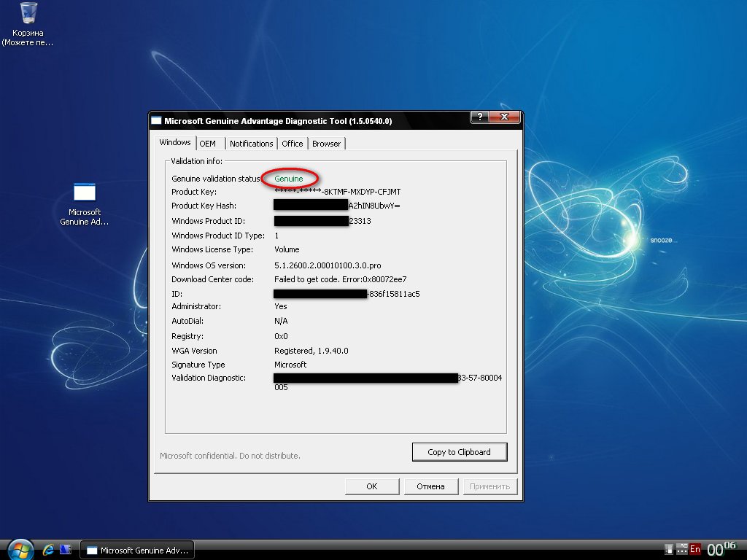Screen dimensions: 747x560
Task: Click the Registry value 0x0
Action: pyautogui.click(x=281, y=336)
